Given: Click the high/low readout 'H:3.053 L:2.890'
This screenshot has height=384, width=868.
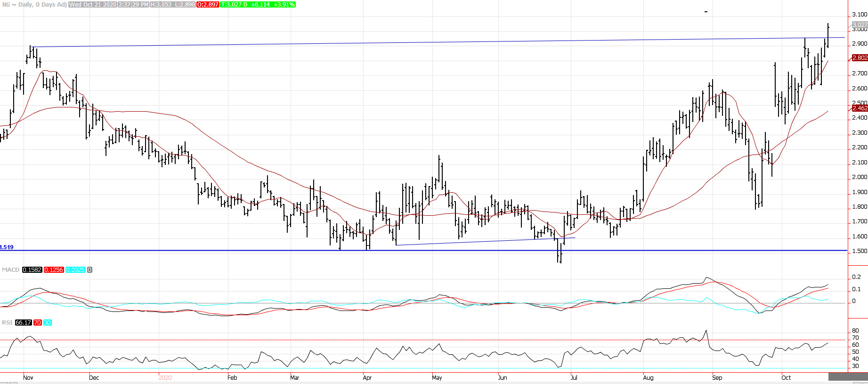Looking at the screenshot, I should 172,4.
